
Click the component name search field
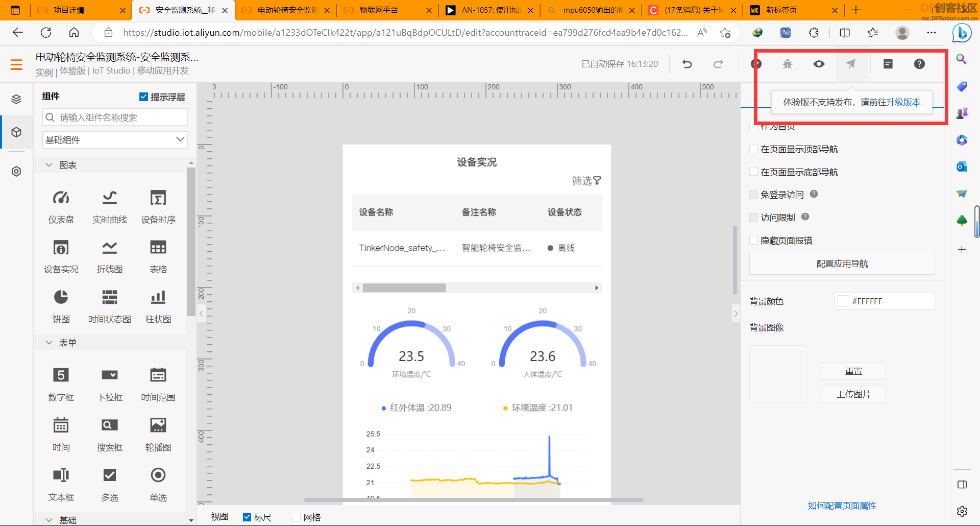[x=115, y=117]
